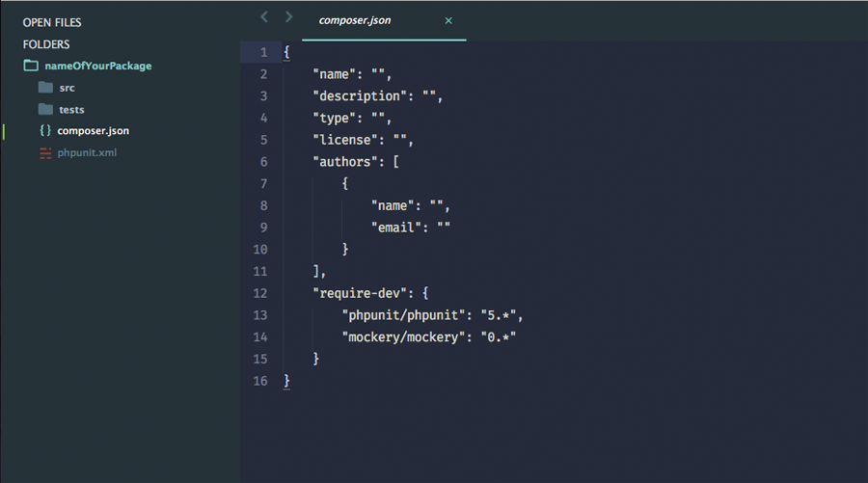Click the "5.*" version value
This screenshot has width=868, height=483.
[x=499, y=315]
